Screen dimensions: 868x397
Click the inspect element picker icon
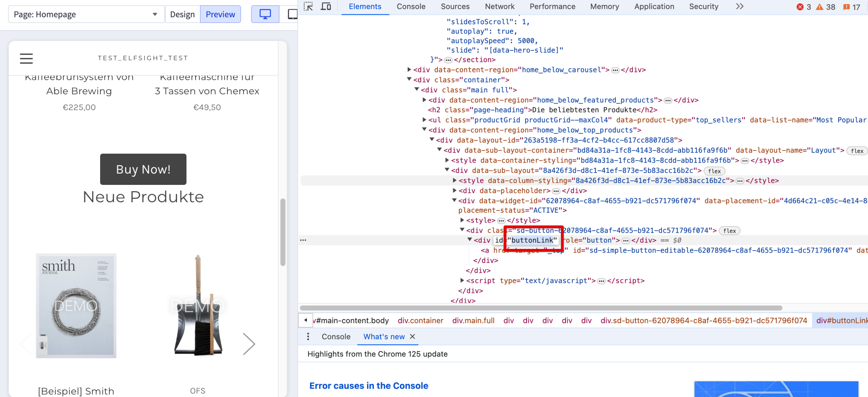(308, 6)
